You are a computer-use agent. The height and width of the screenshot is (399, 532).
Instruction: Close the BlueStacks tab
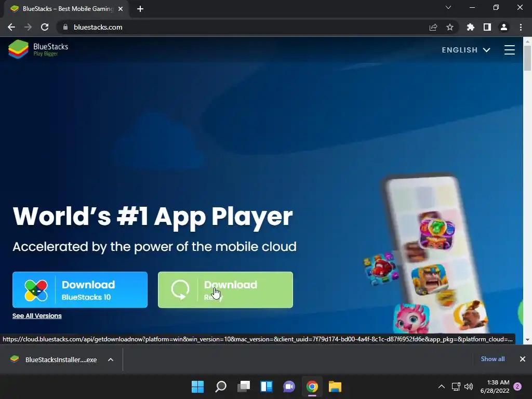pos(121,9)
